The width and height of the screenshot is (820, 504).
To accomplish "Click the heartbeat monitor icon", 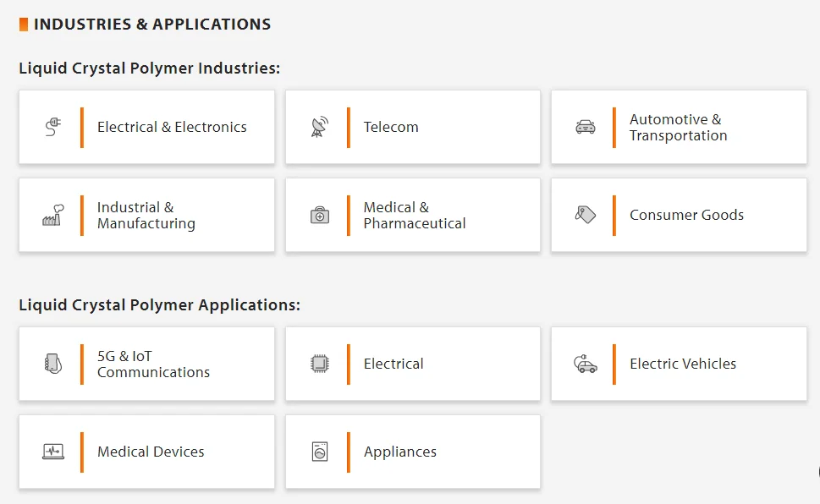I will coord(53,452).
